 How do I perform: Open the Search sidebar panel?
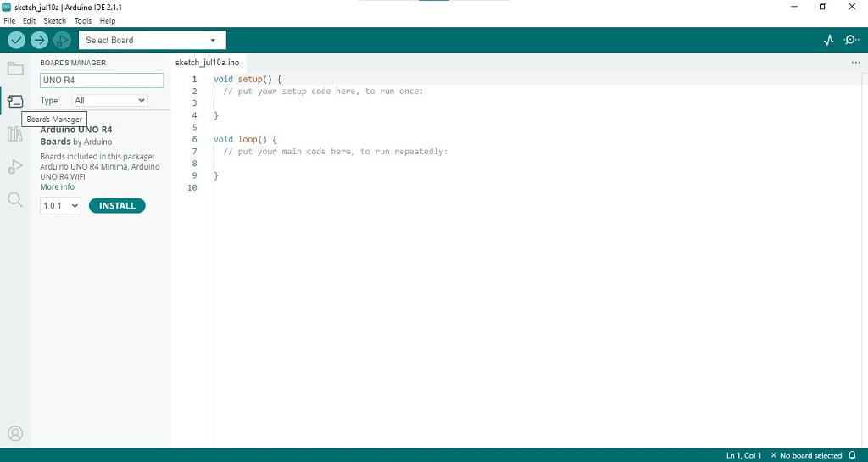click(15, 200)
